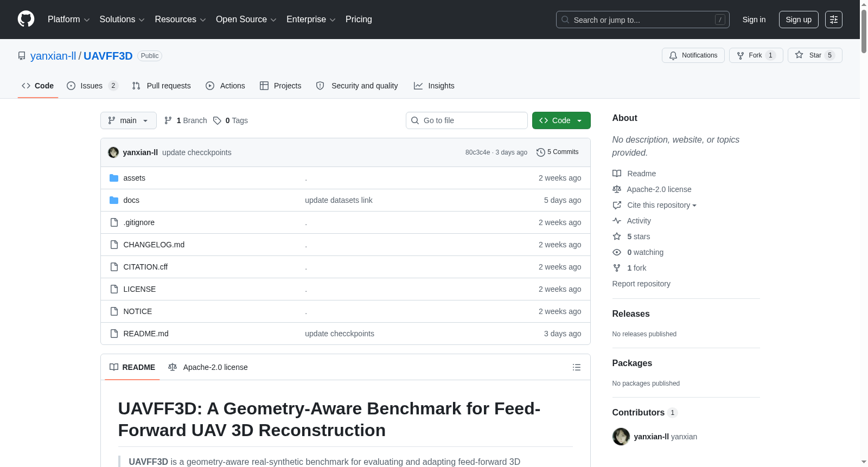Open the Releases heading link

point(631,314)
